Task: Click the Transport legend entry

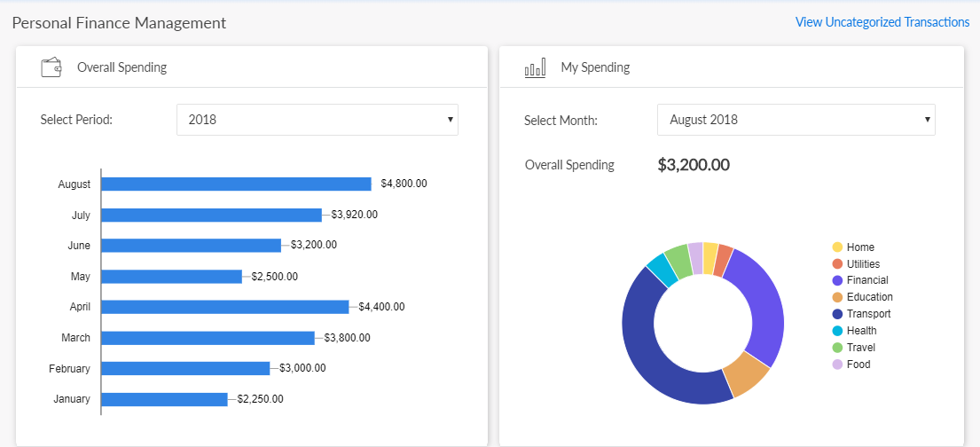Action: pos(860,314)
